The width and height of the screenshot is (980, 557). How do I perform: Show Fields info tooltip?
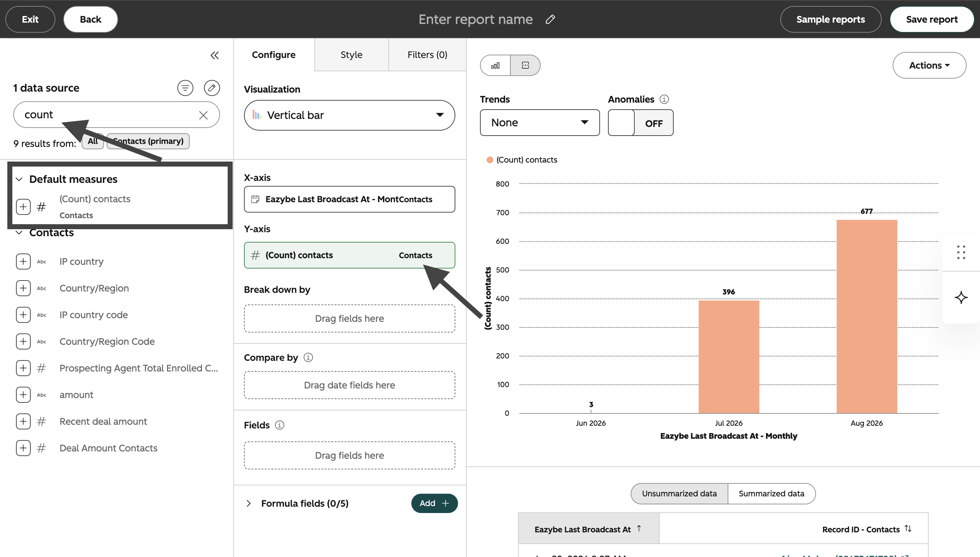(280, 425)
